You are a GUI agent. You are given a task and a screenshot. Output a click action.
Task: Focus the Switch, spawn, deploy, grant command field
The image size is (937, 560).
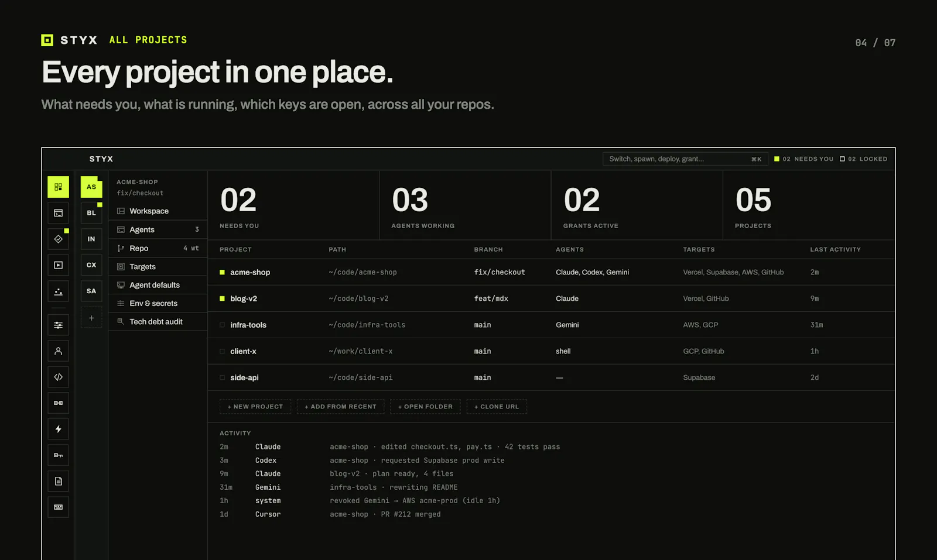pos(685,159)
